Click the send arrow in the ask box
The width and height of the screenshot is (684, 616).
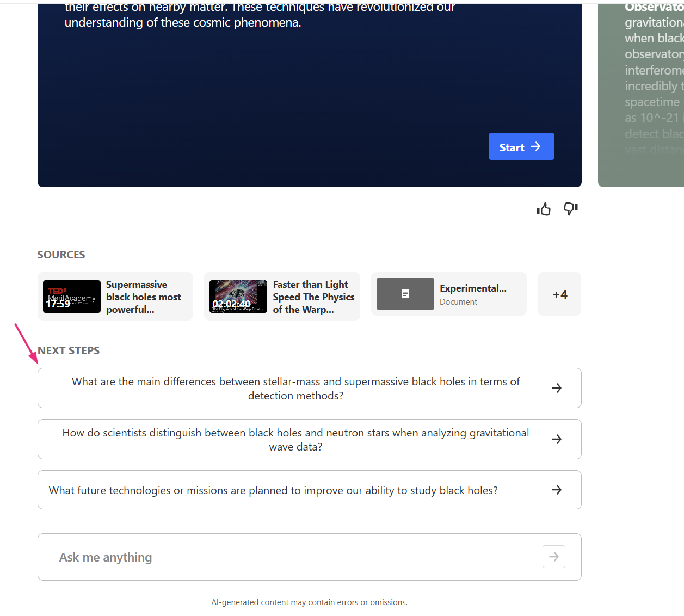554,557
